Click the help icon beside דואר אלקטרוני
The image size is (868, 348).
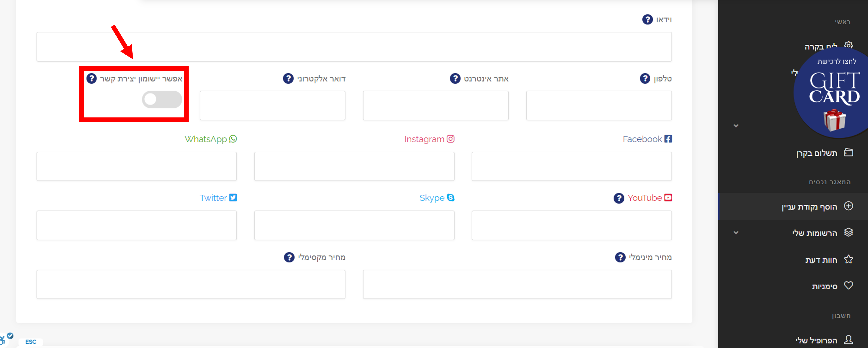(x=288, y=79)
